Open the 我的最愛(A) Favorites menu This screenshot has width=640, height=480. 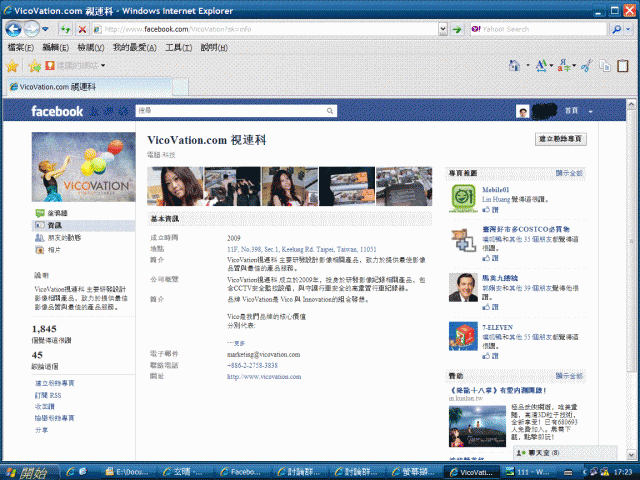[135, 47]
